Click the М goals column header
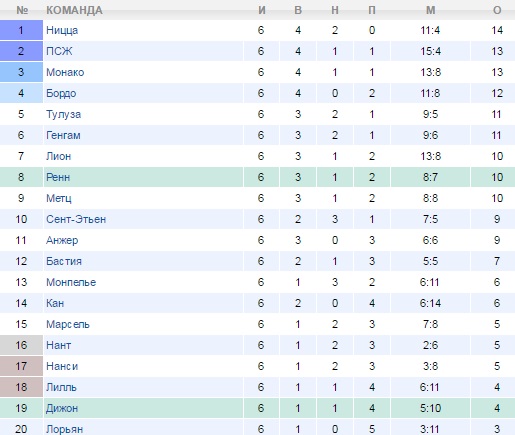 click(430, 10)
